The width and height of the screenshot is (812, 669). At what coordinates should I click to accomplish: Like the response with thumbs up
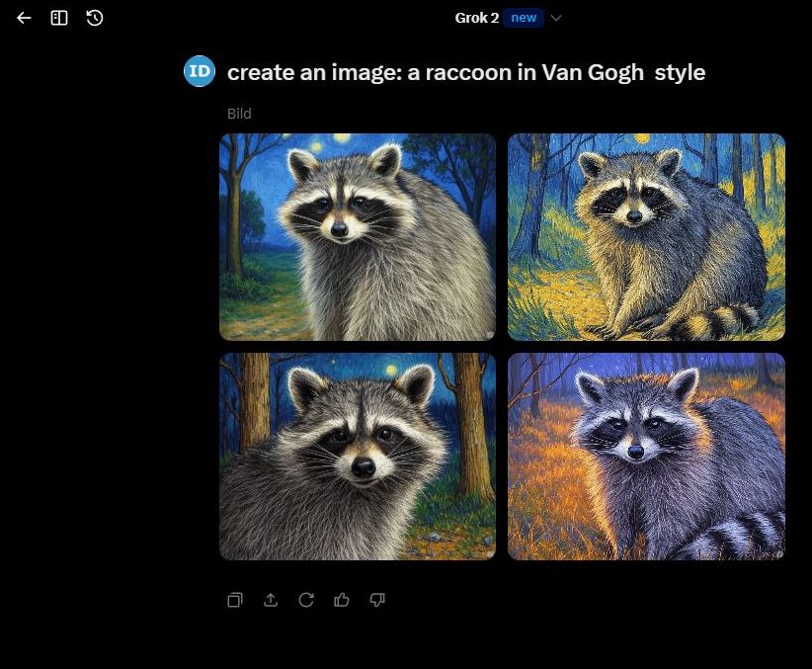[341, 600]
